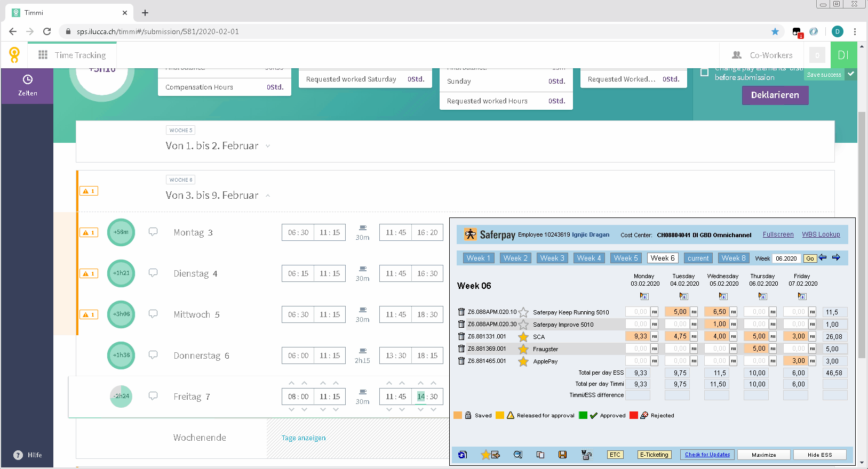Viewport: 868px width, 469px height.
Task: Increase the Freitag 08:00 start hour
Action: (291, 383)
